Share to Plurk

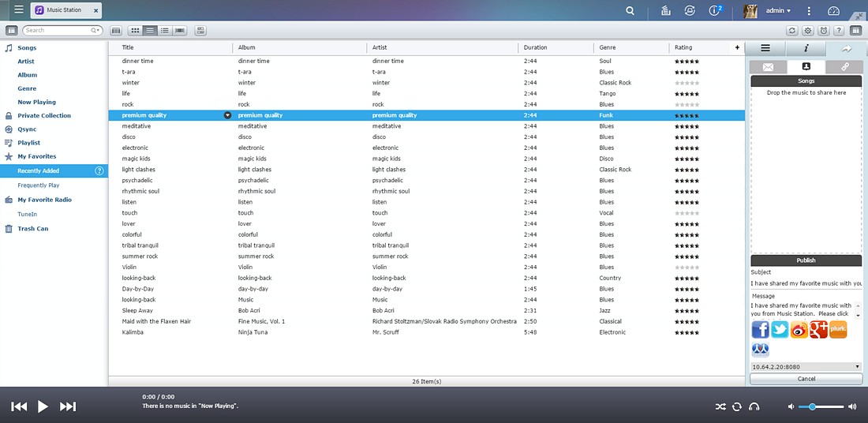click(x=837, y=329)
